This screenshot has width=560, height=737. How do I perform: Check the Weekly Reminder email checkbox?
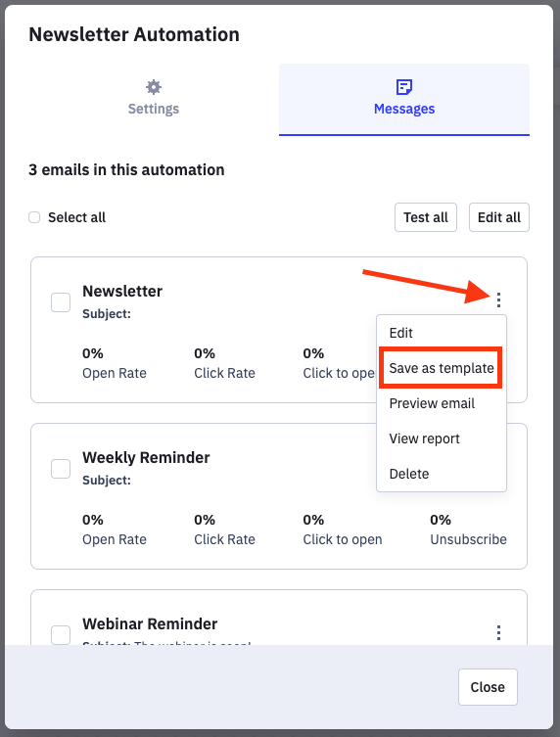point(61,469)
